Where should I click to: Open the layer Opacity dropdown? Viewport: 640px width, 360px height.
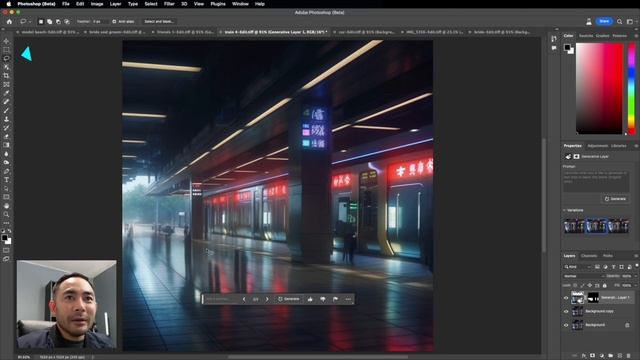click(636, 276)
